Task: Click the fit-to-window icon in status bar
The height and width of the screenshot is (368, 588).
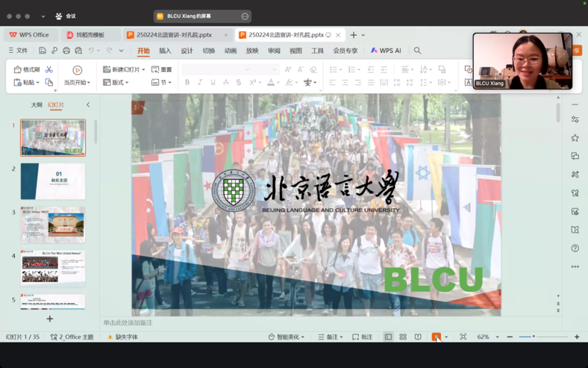Action: [463, 337]
